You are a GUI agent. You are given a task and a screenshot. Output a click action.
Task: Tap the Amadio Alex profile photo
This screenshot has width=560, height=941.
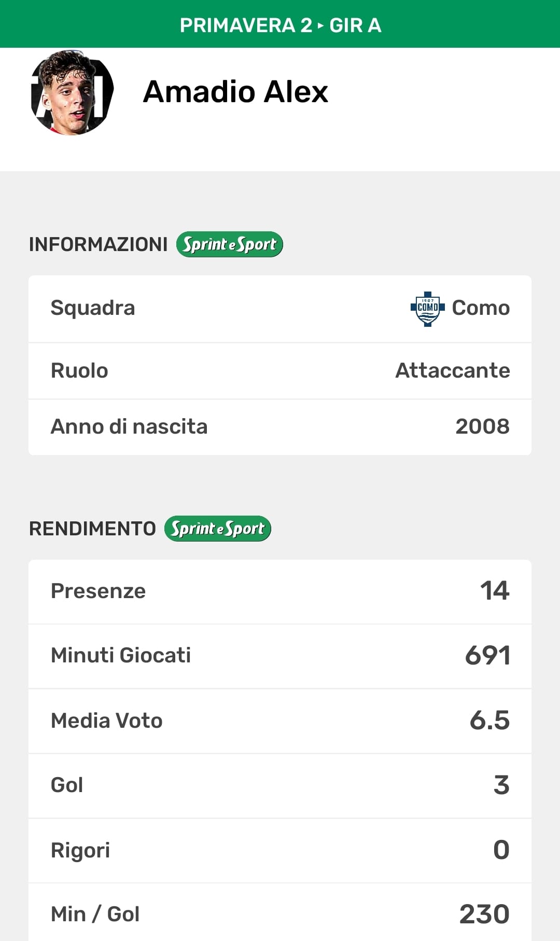click(x=72, y=93)
